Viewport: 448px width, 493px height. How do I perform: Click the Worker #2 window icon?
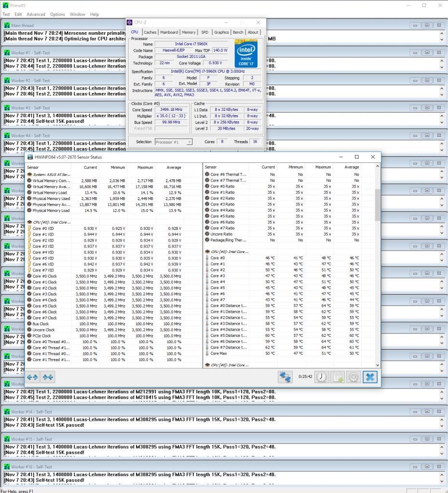pyautogui.click(x=7, y=80)
